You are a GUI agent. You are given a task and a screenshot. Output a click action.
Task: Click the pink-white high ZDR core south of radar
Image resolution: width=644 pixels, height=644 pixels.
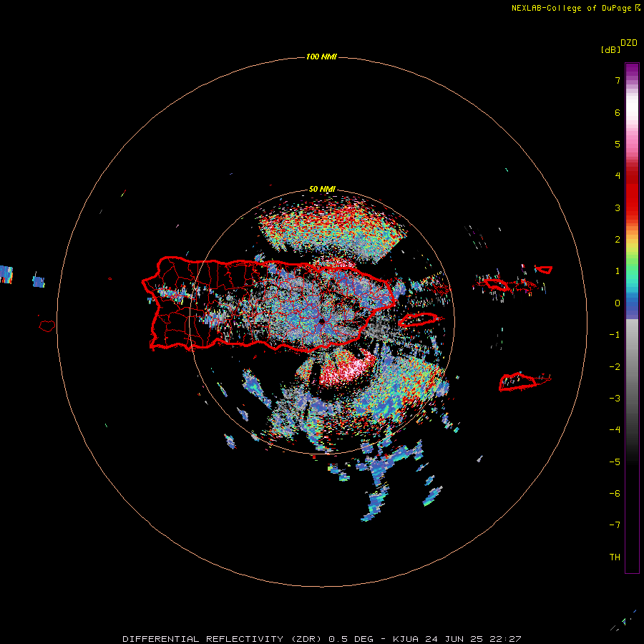[x=347, y=368]
